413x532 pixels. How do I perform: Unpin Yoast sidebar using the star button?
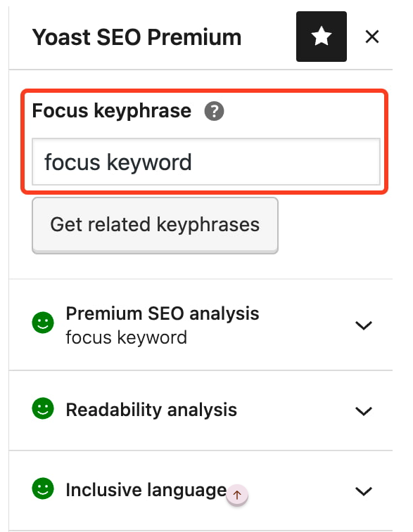(x=322, y=37)
